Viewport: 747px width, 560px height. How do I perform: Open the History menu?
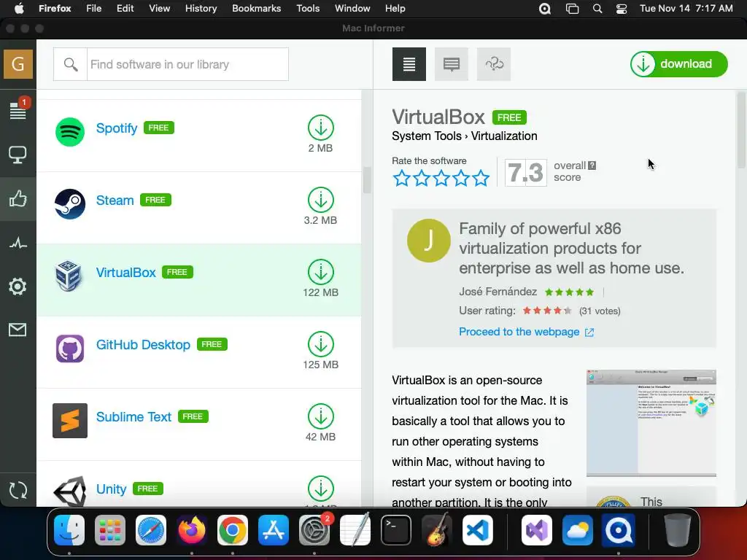(201, 9)
